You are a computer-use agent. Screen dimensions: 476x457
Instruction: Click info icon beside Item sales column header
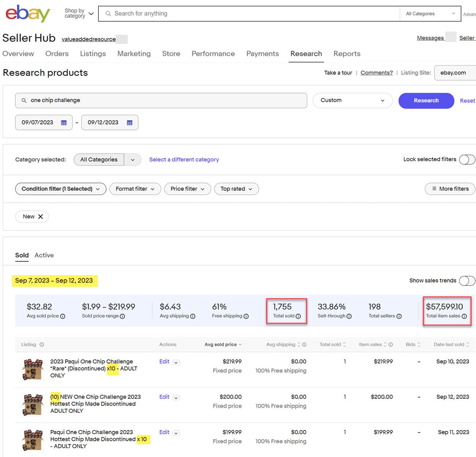(391, 344)
